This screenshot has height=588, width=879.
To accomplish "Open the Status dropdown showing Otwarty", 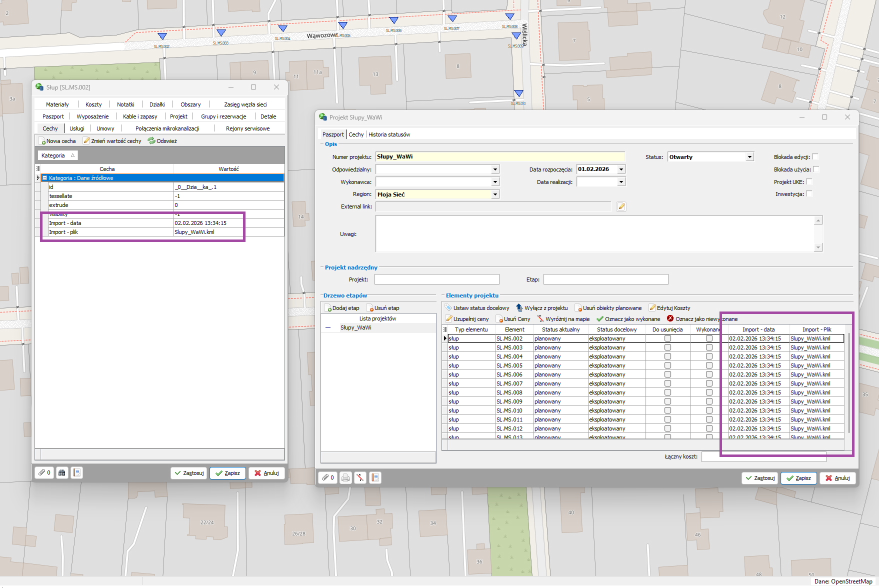I will tap(749, 157).
